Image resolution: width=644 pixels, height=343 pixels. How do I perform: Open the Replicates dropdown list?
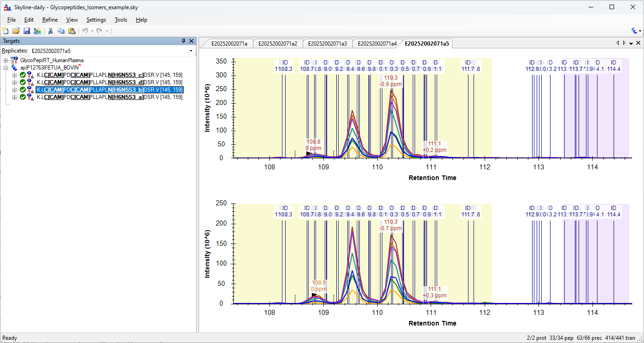(191, 51)
